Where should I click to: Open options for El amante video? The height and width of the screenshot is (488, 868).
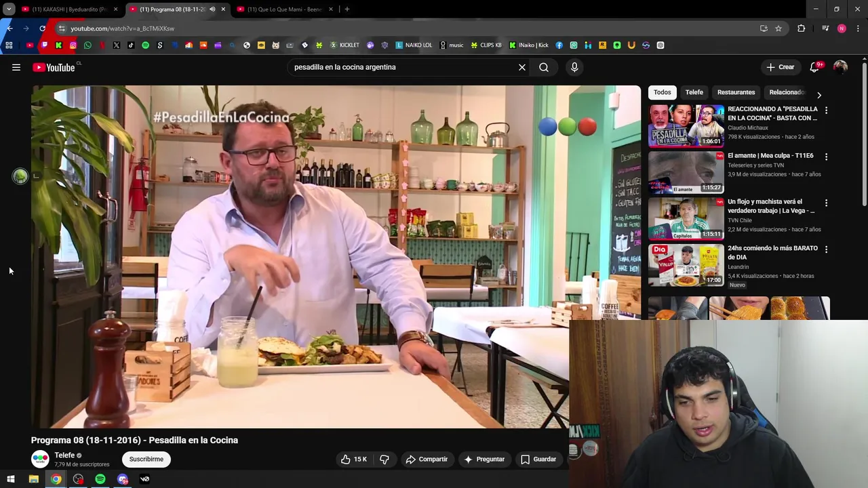[x=826, y=157]
